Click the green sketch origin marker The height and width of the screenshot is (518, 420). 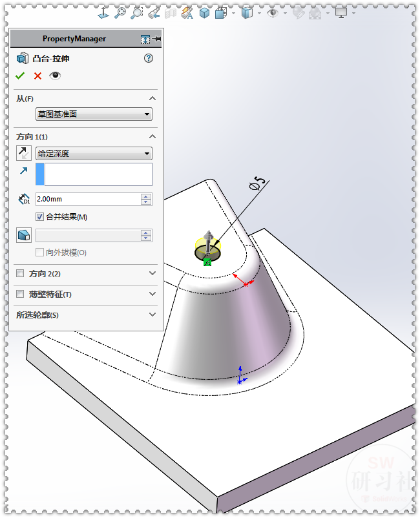point(207,262)
